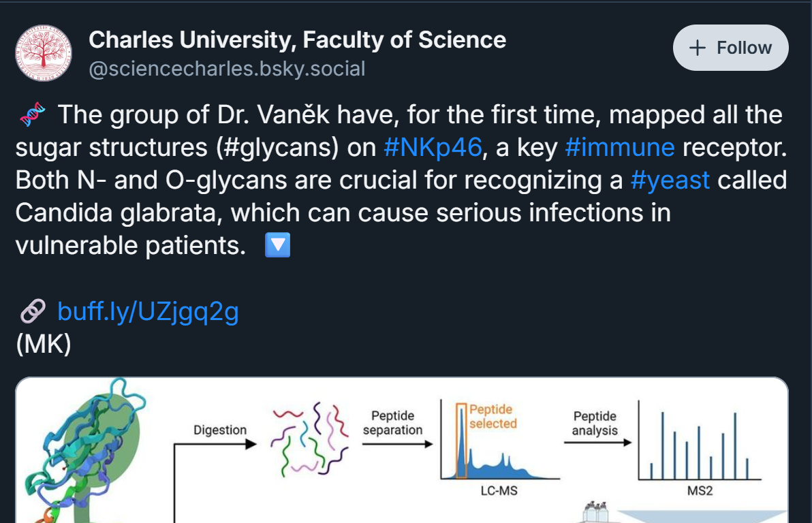Click the colorful peptide fragments illustration

point(310,439)
